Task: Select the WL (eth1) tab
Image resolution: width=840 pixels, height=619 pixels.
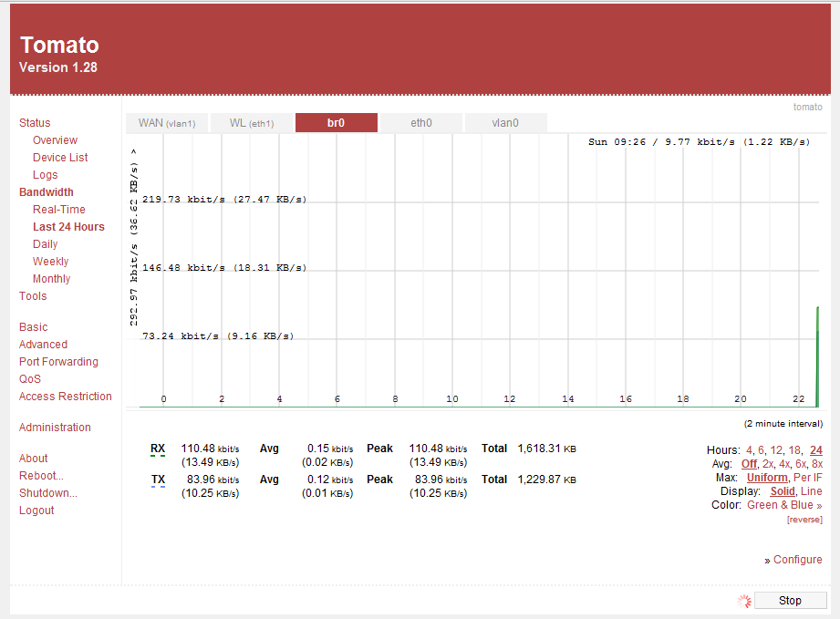Action: pyautogui.click(x=252, y=123)
